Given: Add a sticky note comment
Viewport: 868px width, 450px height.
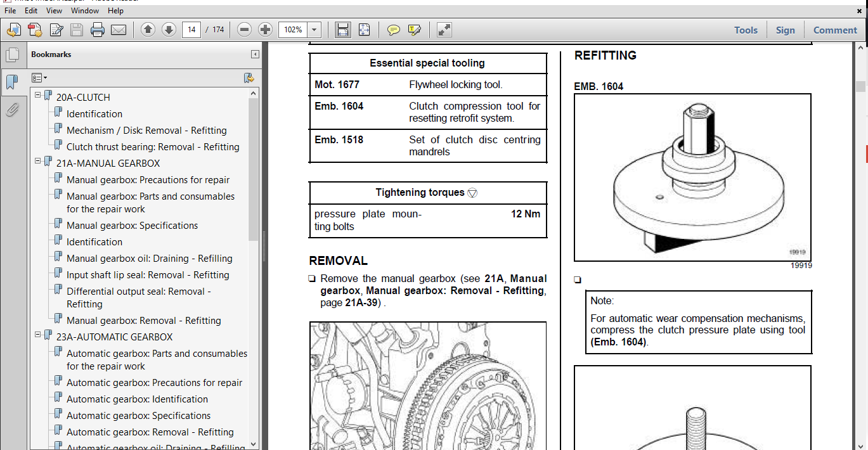Looking at the screenshot, I should (394, 30).
